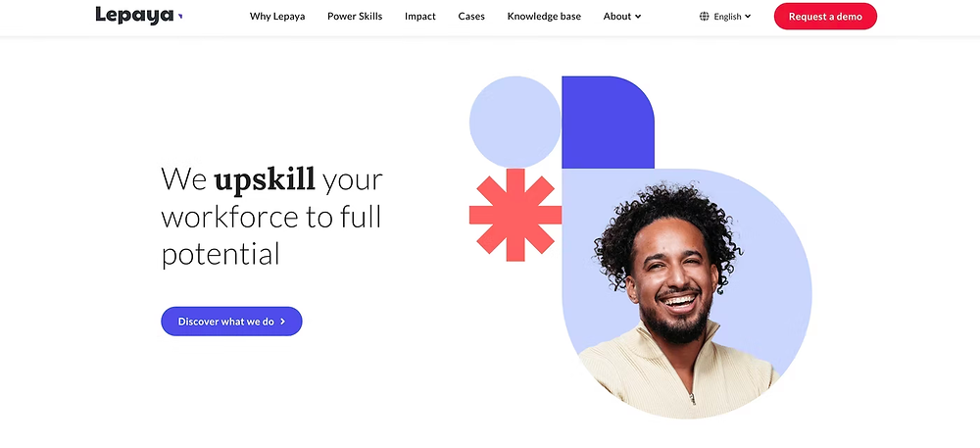The image size is (980, 448).
Task: Click the Discover what we do button
Action: tap(232, 322)
